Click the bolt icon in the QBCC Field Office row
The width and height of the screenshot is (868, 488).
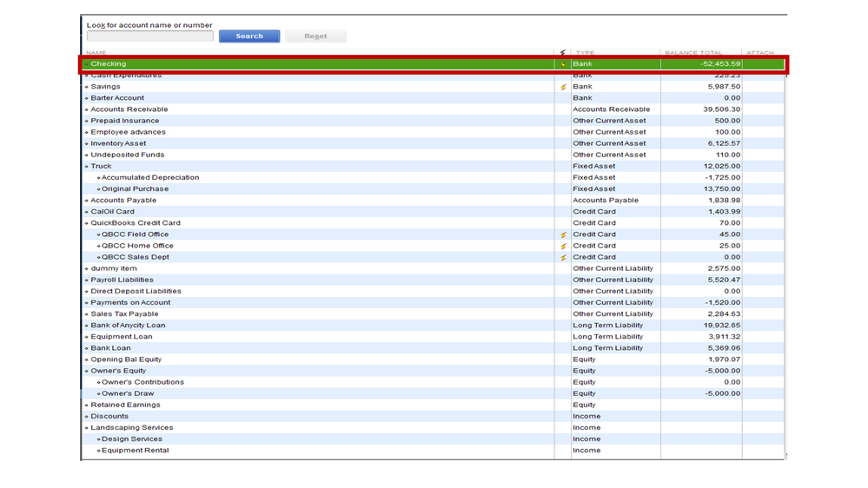pos(563,234)
